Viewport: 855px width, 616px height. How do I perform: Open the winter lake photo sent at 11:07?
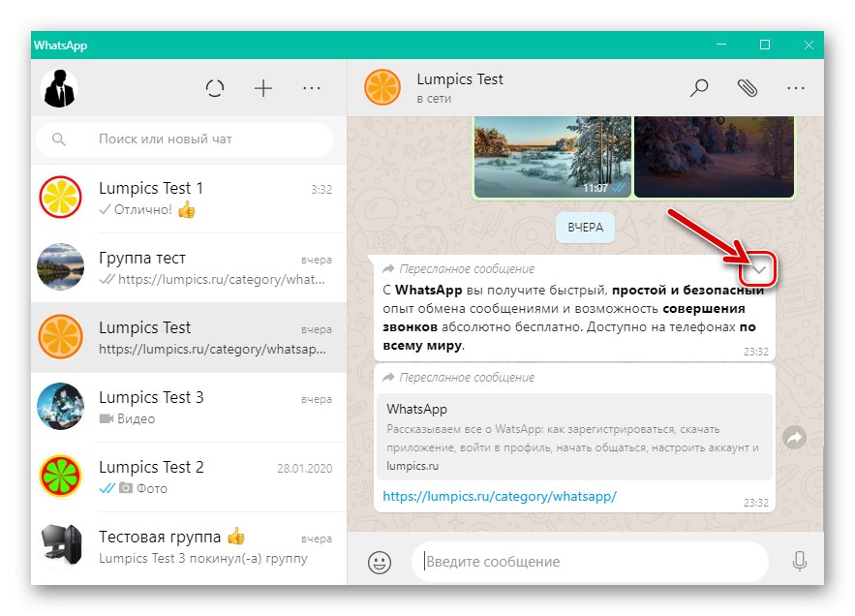pyautogui.click(x=553, y=157)
